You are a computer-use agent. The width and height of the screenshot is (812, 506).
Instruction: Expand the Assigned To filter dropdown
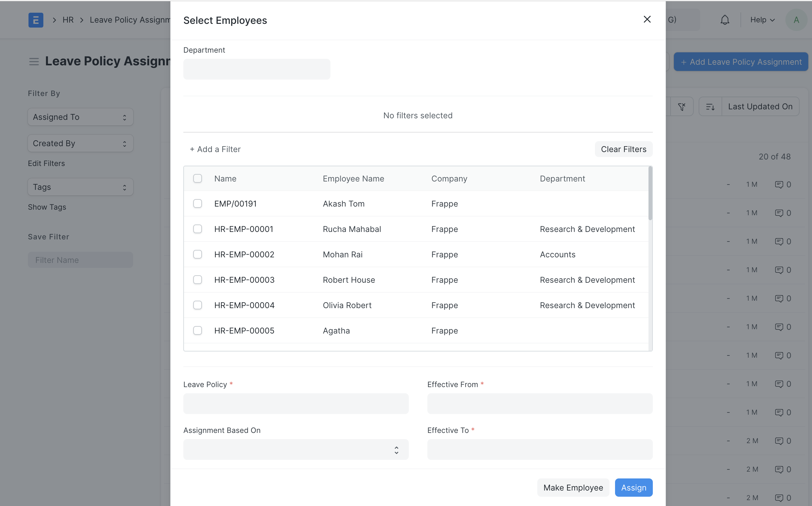(x=80, y=117)
